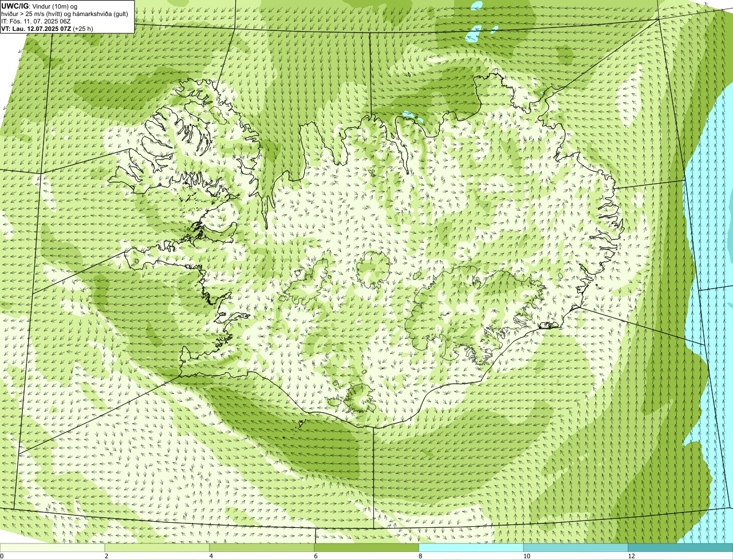Click the 'hviður > 25 m/s (hvítt)' line
Viewport: 733px width, 560px height.
coord(65,14)
